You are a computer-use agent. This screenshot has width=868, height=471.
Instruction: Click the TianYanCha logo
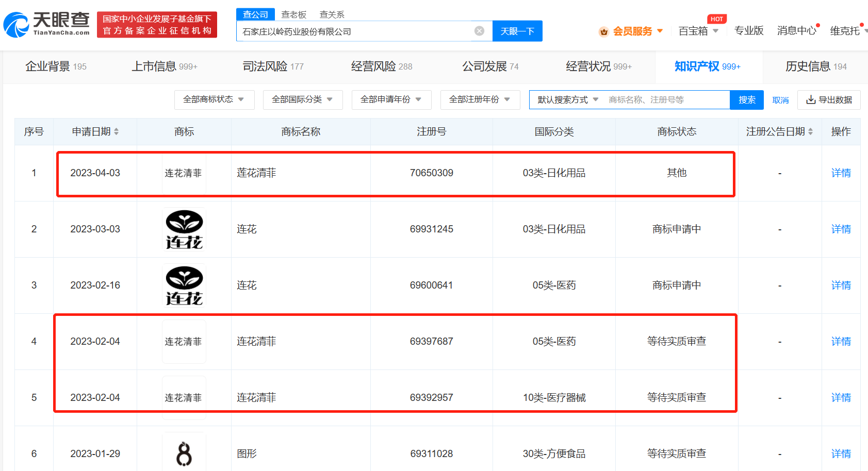coord(46,25)
